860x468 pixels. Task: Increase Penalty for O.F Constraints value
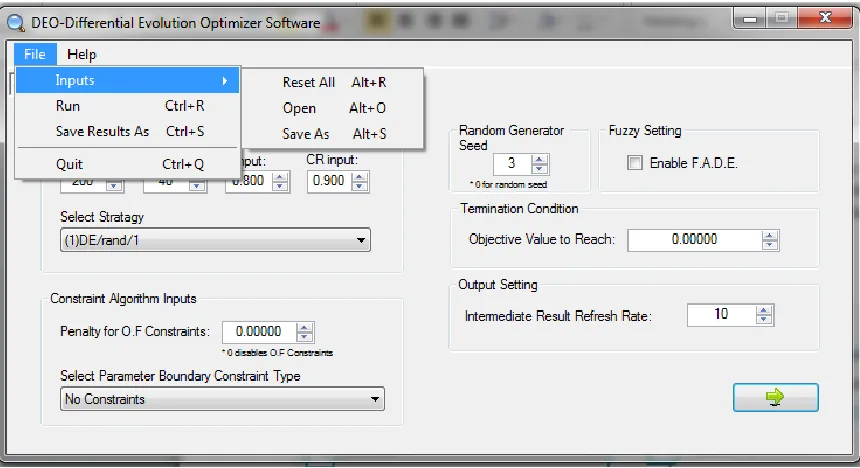point(304,328)
